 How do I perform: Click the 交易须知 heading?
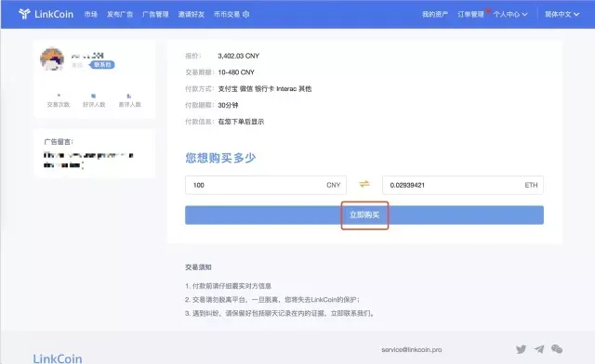point(198,267)
